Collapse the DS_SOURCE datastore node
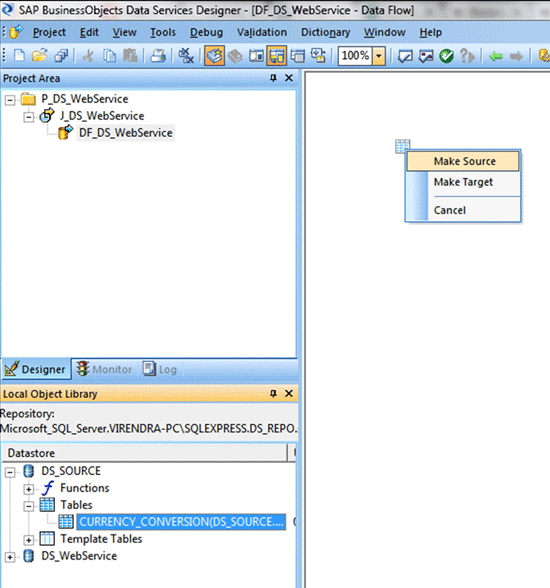Image resolution: width=550 pixels, height=588 pixels. (10, 472)
